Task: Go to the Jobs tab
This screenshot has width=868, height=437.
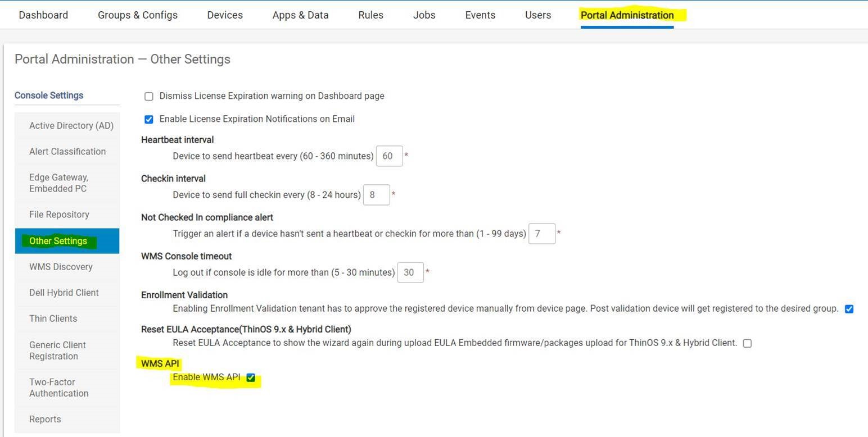Action: tap(424, 15)
